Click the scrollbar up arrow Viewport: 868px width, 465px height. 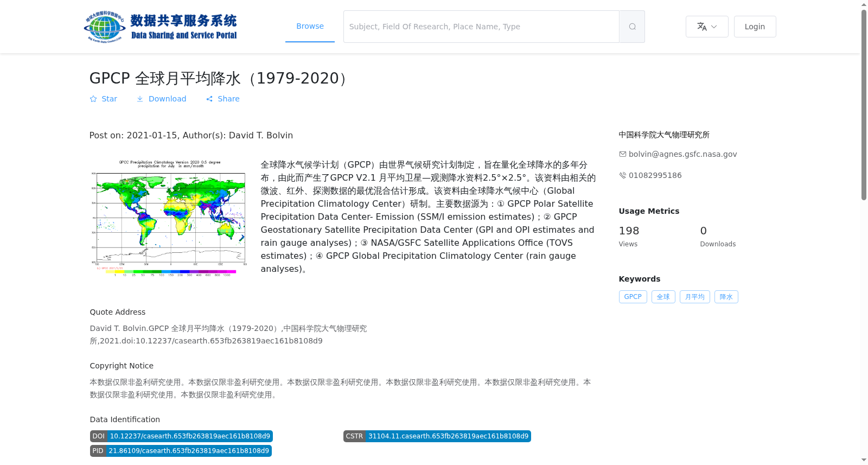click(x=864, y=4)
